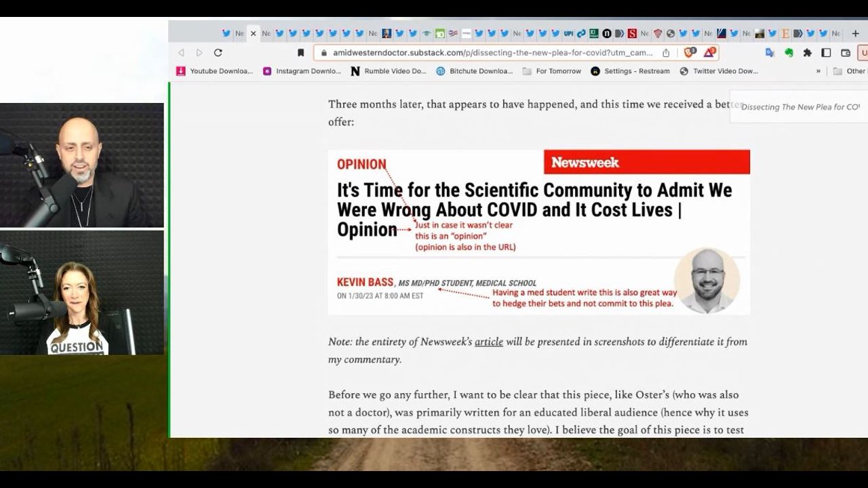Open Brave Shields lion icon
868x488 pixels.
tap(689, 53)
